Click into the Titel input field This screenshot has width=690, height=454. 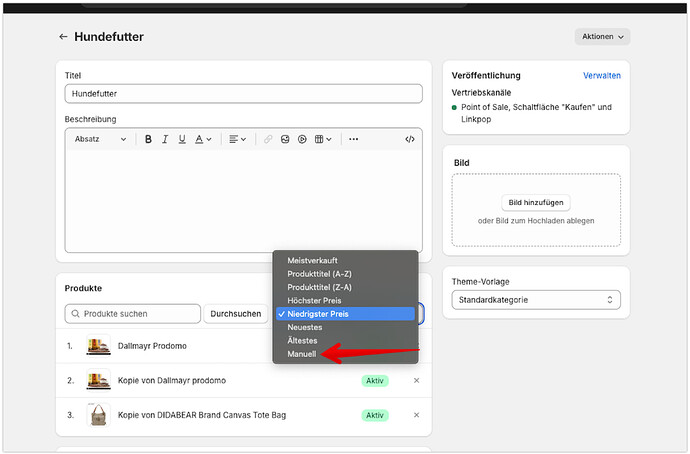click(243, 94)
